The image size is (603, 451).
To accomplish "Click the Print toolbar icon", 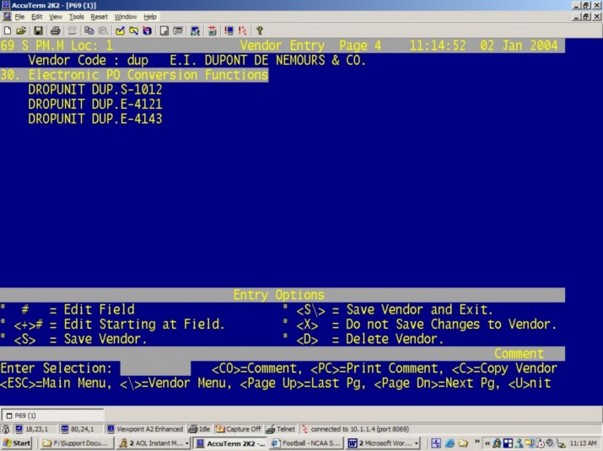I will click(x=55, y=31).
